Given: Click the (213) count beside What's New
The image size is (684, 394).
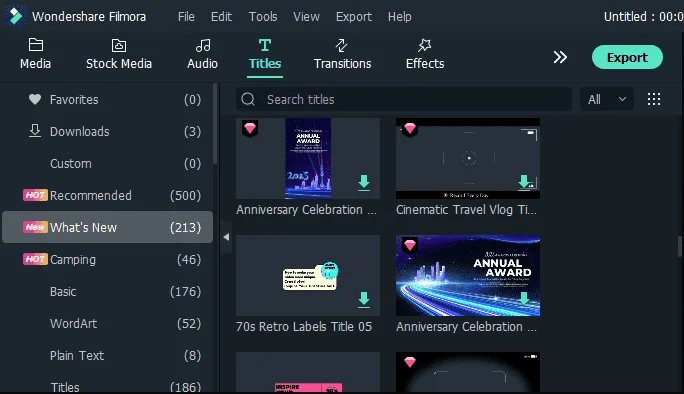Looking at the screenshot, I should [x=185, y=227].
